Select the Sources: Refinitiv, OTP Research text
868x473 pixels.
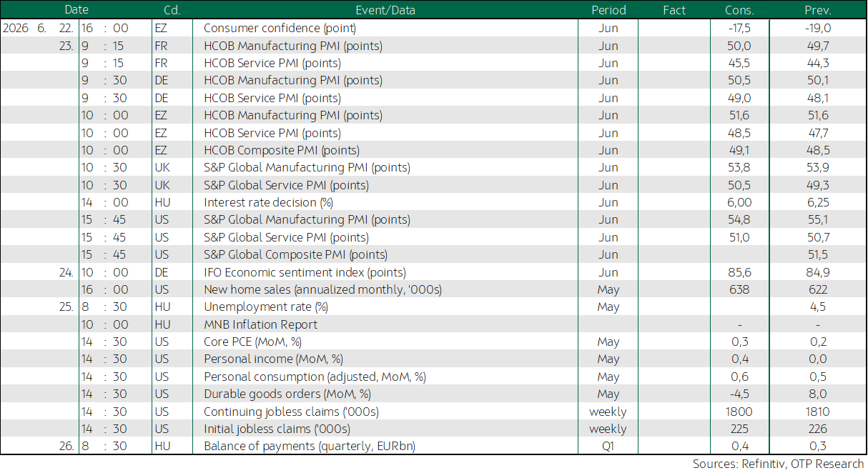coord(778,464)
